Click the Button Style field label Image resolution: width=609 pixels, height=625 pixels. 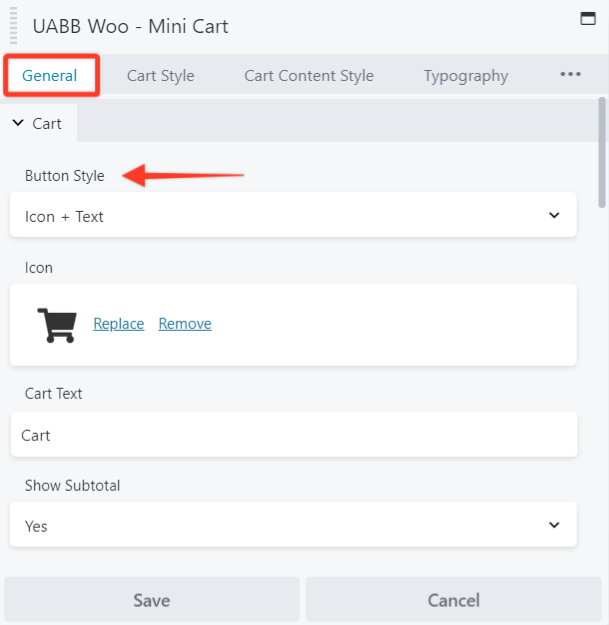(x=65, y=176)
